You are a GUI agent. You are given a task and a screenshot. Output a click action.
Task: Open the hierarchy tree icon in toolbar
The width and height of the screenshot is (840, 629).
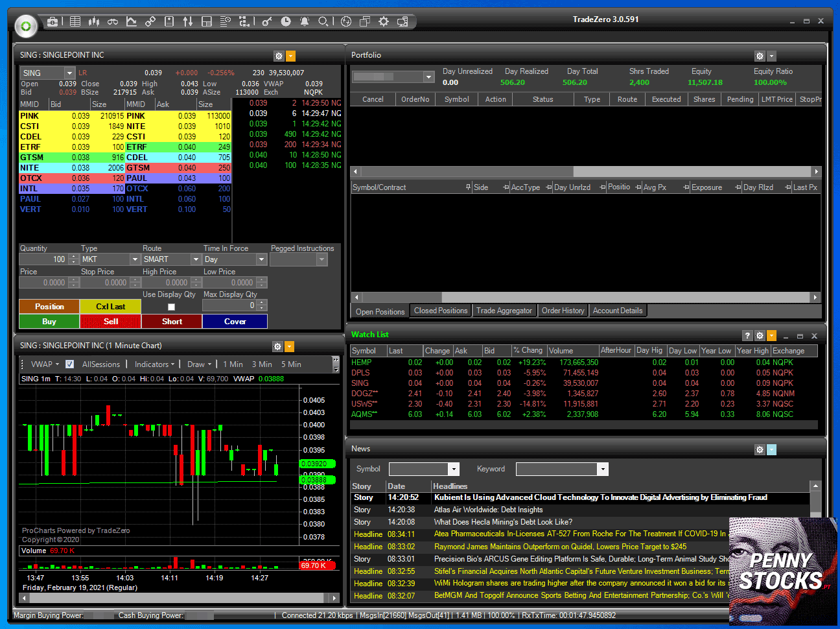pyautogui.click(x=244, y=21)
